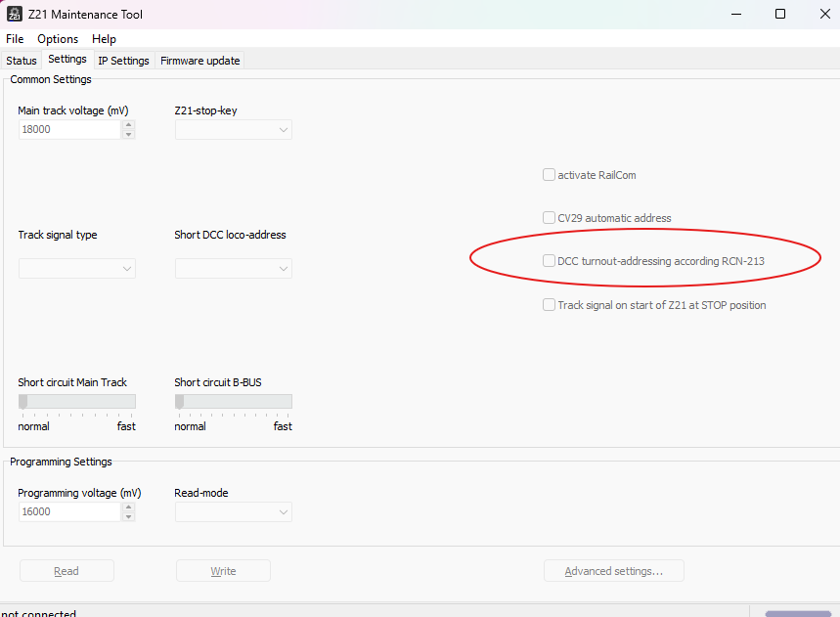Viewport: 840px width, 617px height.
Task: Open Advanced settings
Action: click(x=614, y=571)
